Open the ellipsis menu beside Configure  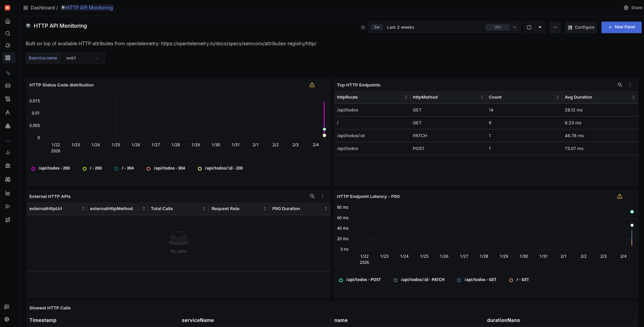coord(555,27)
